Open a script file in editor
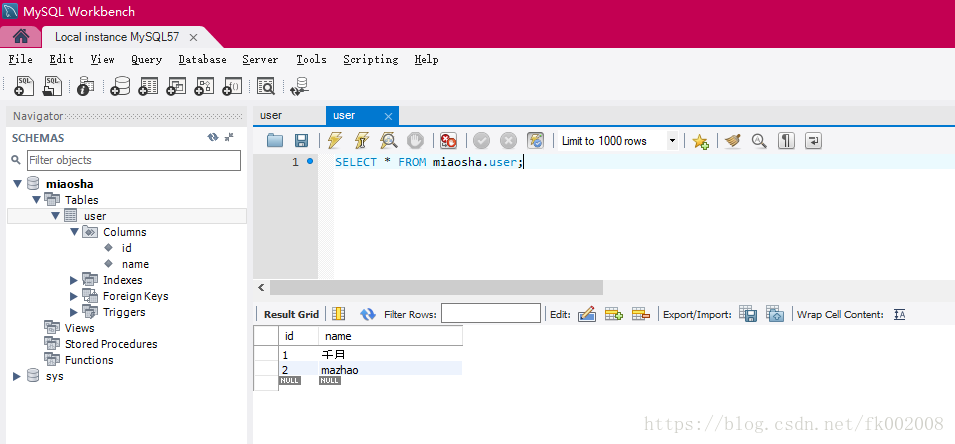 [275, 141]
